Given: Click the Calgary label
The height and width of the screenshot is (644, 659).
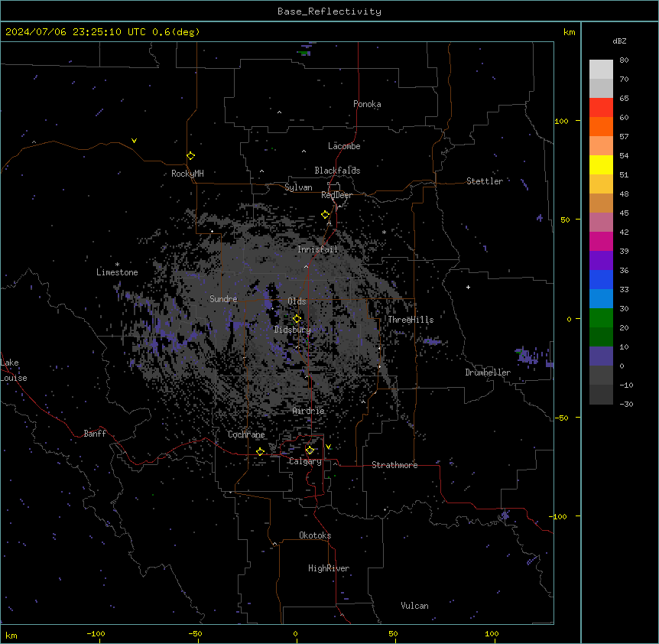Looking at the screenshot, I should (305, 461).
